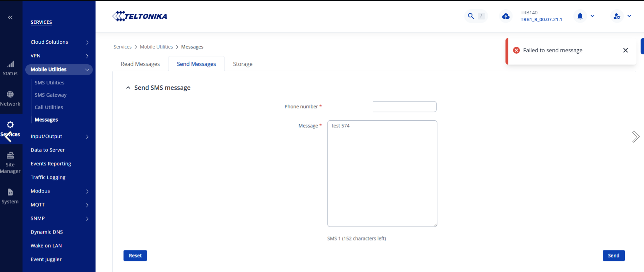
Task: Click the cloud upload firmware icon
Action: click(506, 16)
